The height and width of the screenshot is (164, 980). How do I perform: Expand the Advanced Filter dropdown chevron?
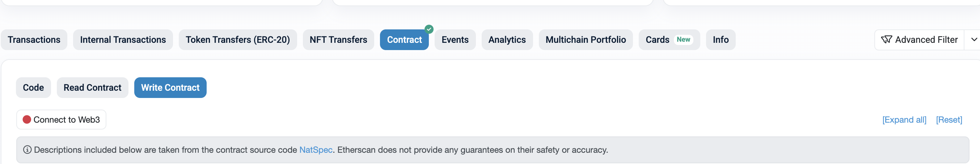click(x=973, y=40)
